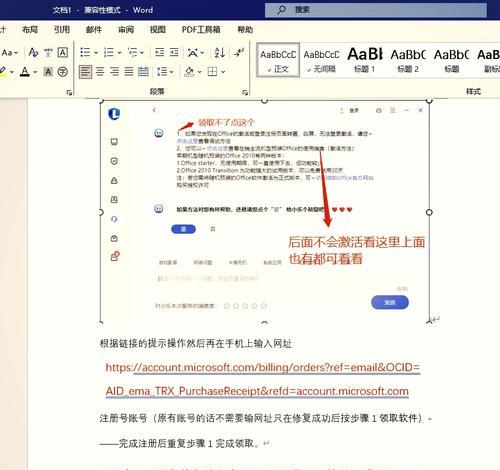Click the Clear All Formatting icon
Image resolution: width=500 pixels, height=470 pixels.
[x=33, y=52]
